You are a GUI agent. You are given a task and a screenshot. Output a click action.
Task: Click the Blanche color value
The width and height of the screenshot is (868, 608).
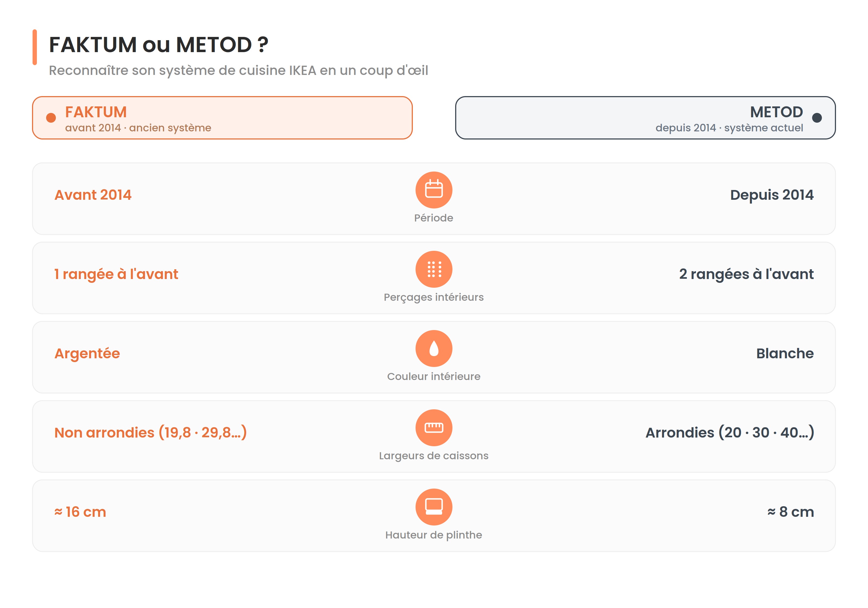[785, 353]
